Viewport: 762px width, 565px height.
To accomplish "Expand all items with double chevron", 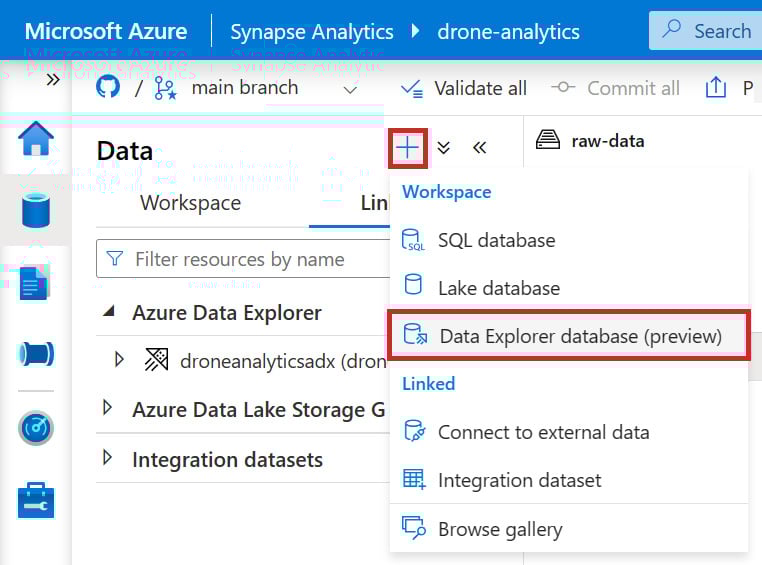I will pos(443,147).
